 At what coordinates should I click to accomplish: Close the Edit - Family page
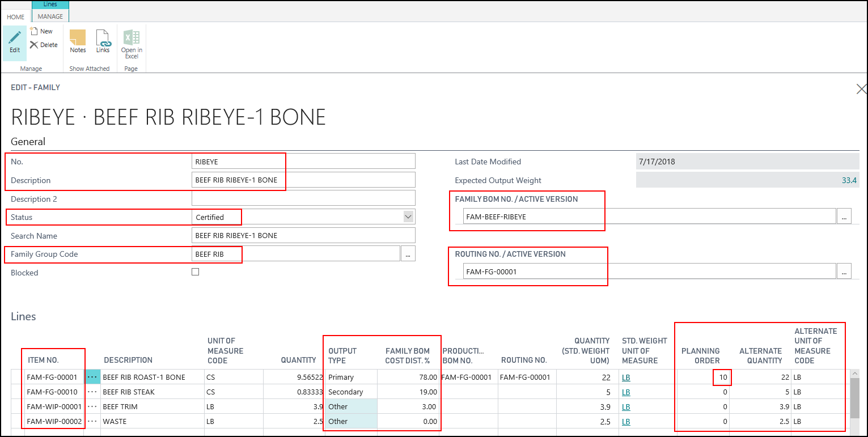click(861, 89)
